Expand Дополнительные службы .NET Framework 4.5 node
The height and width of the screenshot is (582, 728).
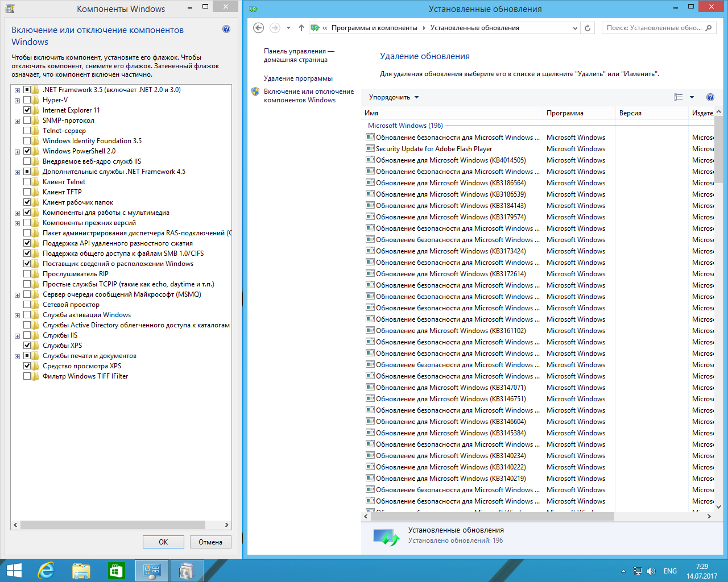pyautogui.click(x=17, y=172)
